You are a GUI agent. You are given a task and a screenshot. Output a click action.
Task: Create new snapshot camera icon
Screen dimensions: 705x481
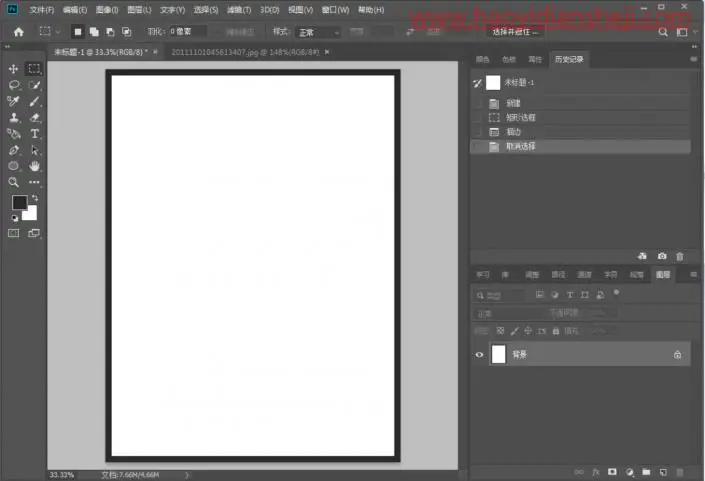662,256
